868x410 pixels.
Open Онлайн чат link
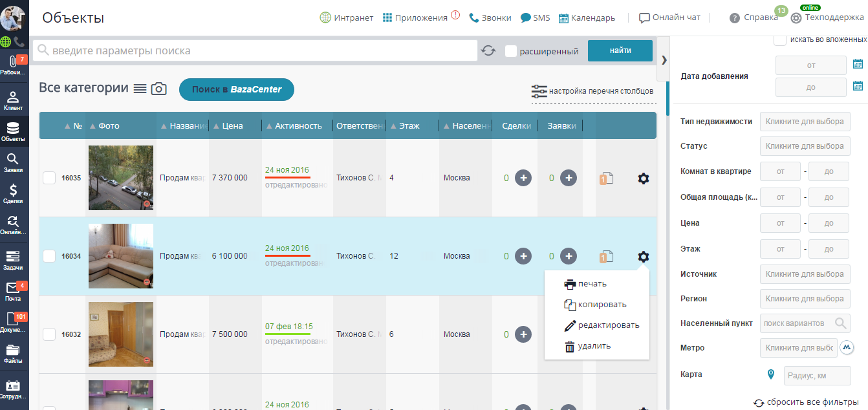669,18
